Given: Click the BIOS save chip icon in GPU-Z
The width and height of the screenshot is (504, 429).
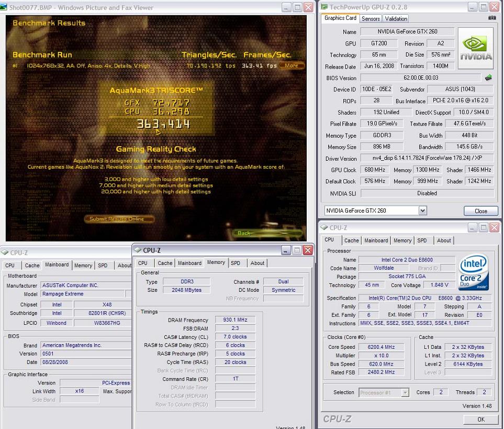Looking at the screenshot, I should tap(489, 78).
